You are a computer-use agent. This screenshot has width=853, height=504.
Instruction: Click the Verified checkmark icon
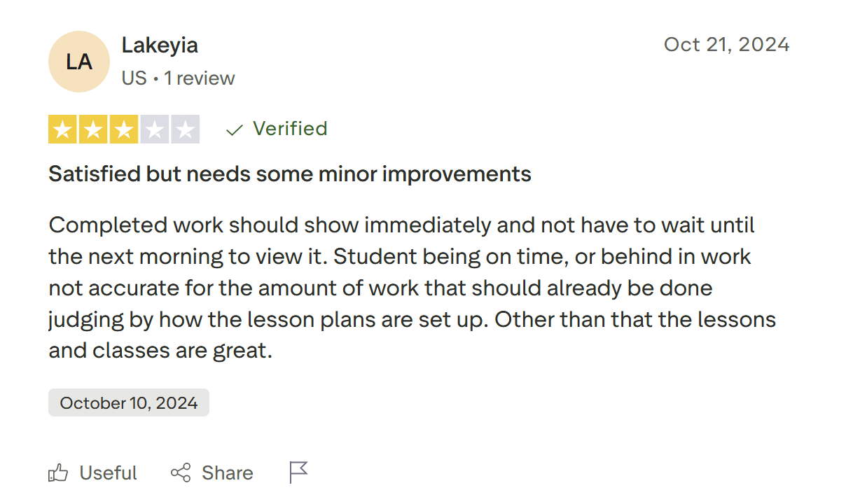tap(233, 129)
